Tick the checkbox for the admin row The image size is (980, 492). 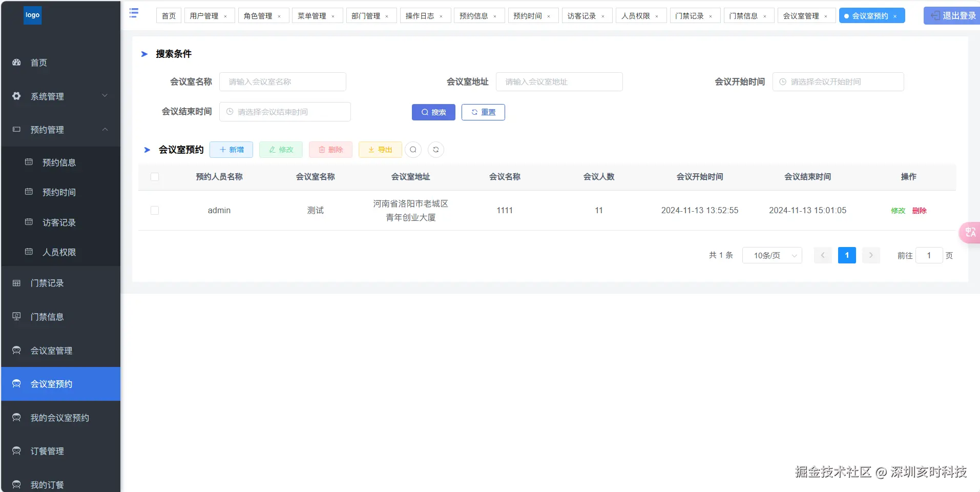coord(155,210)
